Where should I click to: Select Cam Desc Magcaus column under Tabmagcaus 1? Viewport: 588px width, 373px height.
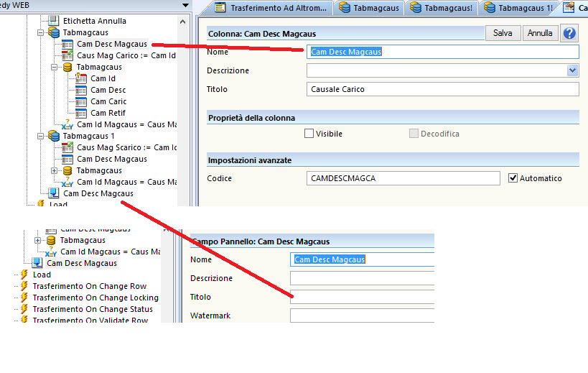click(x=112, y=159)
